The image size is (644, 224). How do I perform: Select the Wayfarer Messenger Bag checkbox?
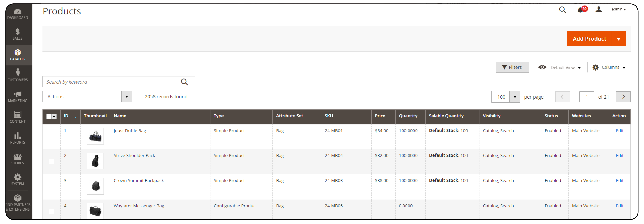click(x=52, y=211)
